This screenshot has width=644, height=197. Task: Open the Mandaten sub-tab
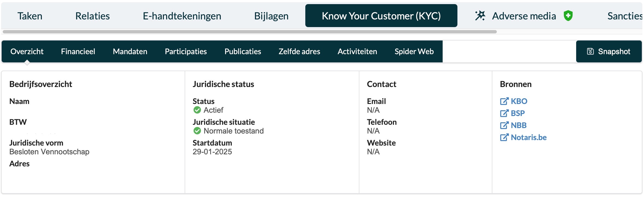tap(130, 51)
